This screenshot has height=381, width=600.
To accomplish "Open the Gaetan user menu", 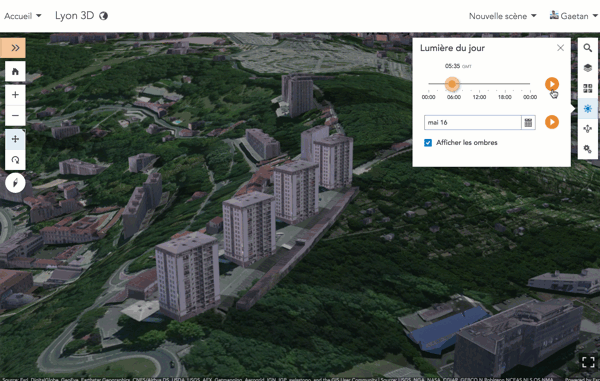I will point(573,16).
